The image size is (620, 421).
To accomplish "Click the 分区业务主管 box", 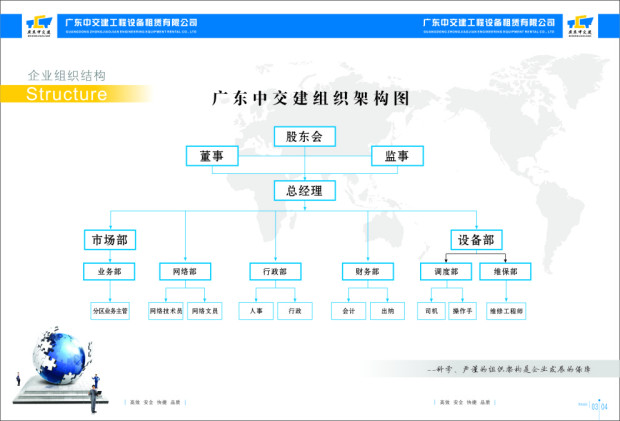I will pyautogui.click(x=110, y=311).
